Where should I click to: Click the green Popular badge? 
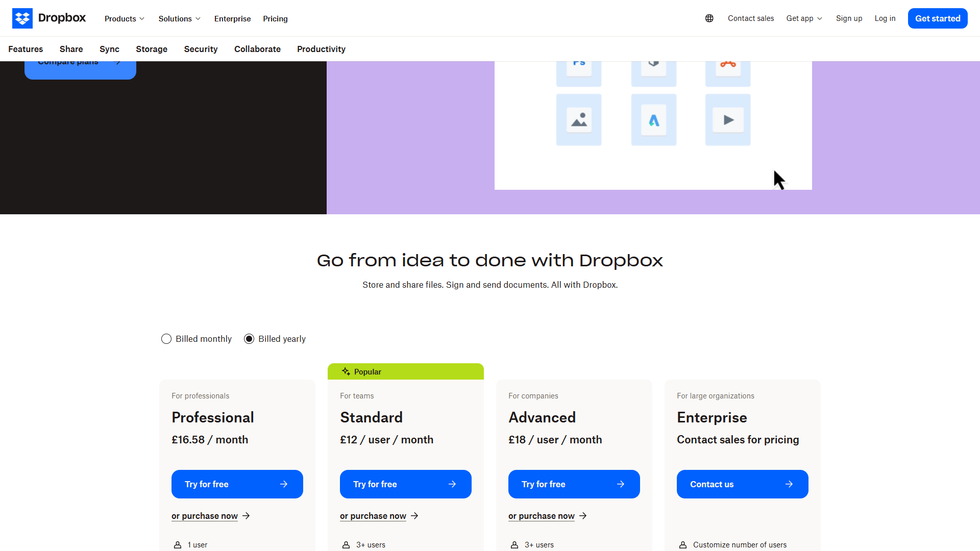click(x=406, y=371)
